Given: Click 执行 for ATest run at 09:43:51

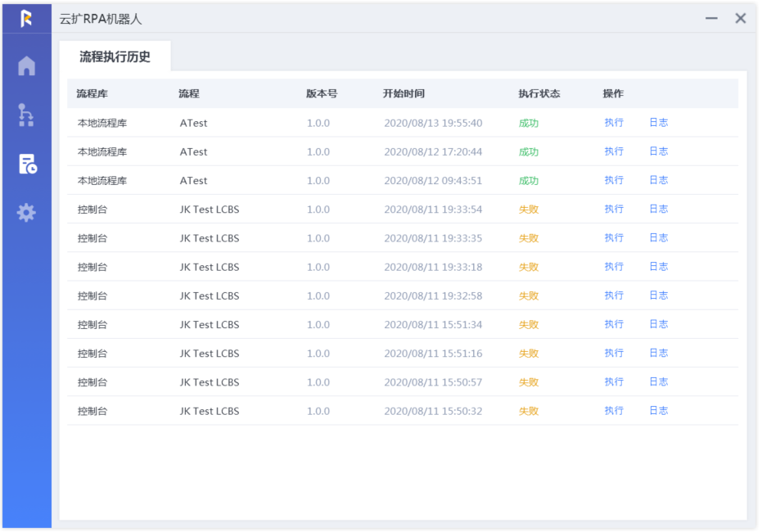Looking at the screenshot, I should [x=614, y=180].
